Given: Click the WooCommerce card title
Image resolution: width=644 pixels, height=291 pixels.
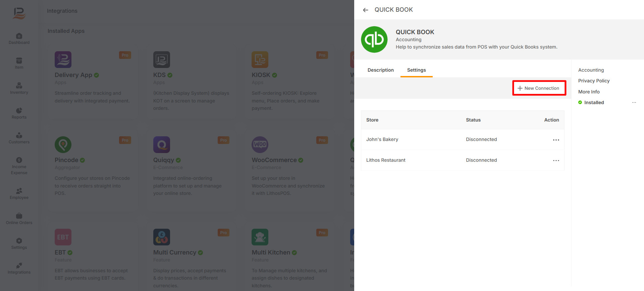Looking at the screenshot, I should click(274, 160).
